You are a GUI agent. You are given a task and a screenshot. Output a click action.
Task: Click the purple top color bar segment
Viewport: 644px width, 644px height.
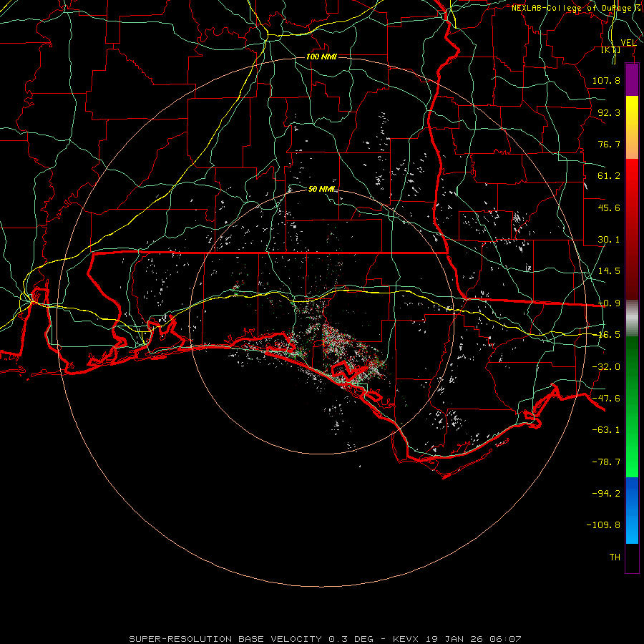click(x=632, y=80)
